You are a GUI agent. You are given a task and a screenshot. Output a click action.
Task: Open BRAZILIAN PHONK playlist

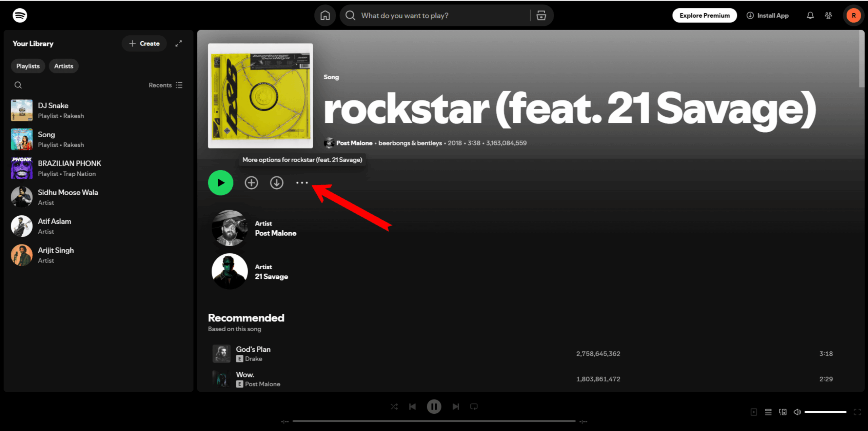coord(98,168)
